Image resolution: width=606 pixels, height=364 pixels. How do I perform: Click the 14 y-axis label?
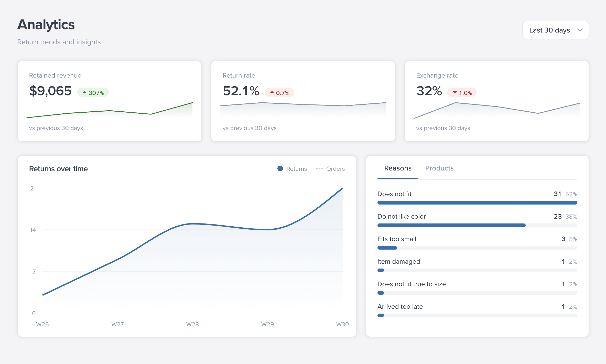click(x=33, y=230)
